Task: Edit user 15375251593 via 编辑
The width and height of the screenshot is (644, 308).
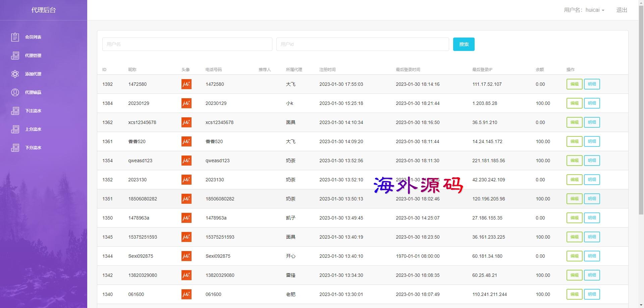Action: pos(575,237)
